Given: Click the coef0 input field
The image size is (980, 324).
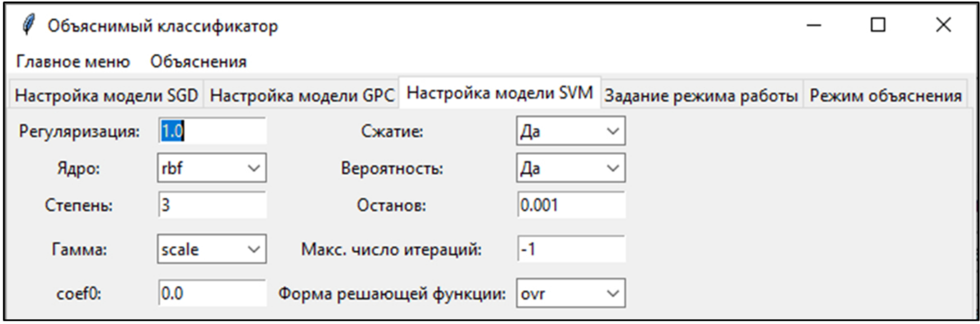Looking at the screenshot, I should click(x=212, y=293).
